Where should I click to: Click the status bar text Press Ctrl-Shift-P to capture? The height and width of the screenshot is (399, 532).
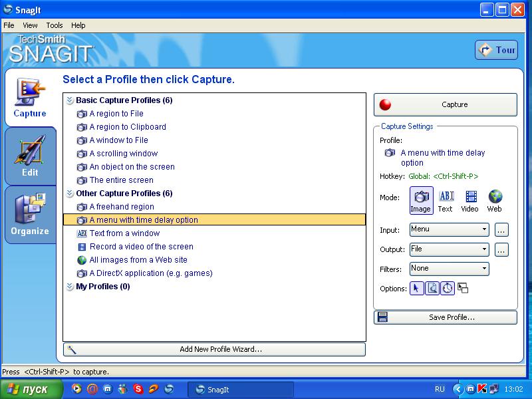[x=56, y=372]
